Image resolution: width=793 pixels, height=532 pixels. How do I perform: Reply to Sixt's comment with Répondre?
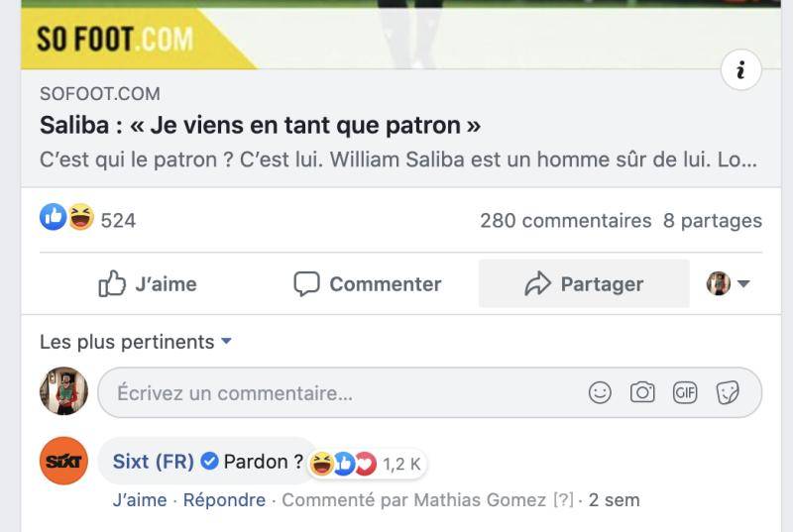click(x=224, y=500)
